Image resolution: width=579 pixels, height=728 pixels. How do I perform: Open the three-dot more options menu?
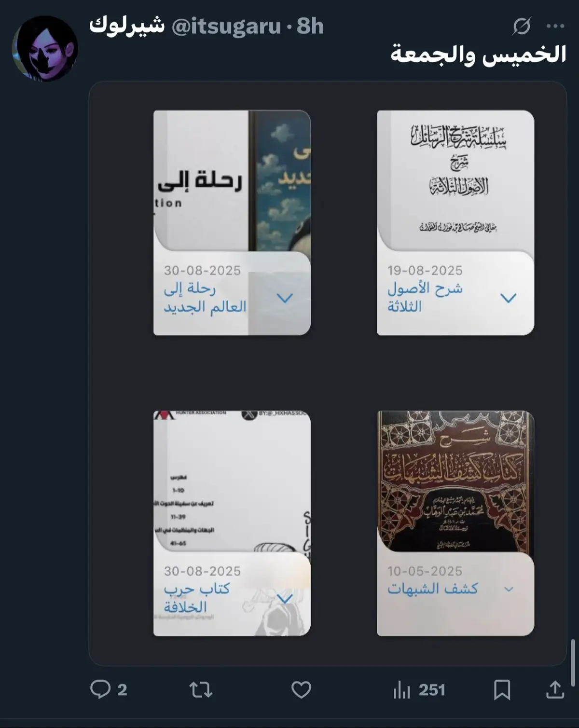pos(555,26)
